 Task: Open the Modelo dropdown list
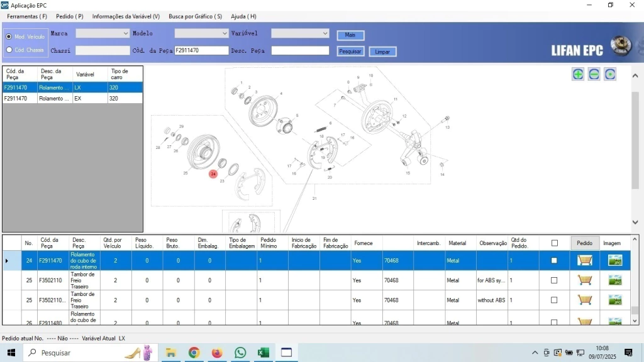point(225,33)
